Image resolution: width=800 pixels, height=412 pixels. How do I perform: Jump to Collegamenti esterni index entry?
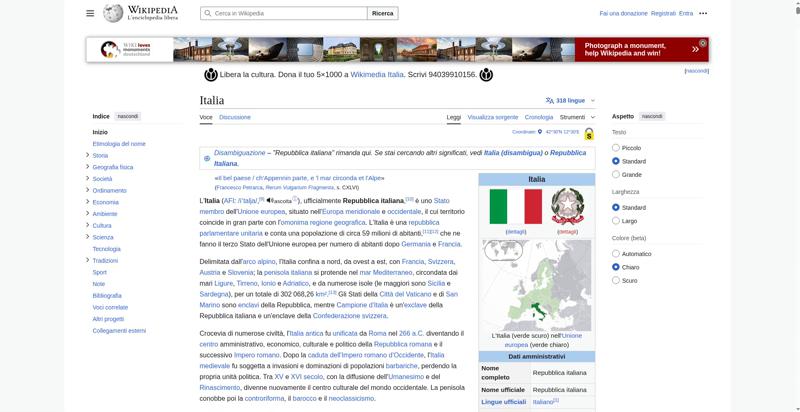click(x=119, y=331)
